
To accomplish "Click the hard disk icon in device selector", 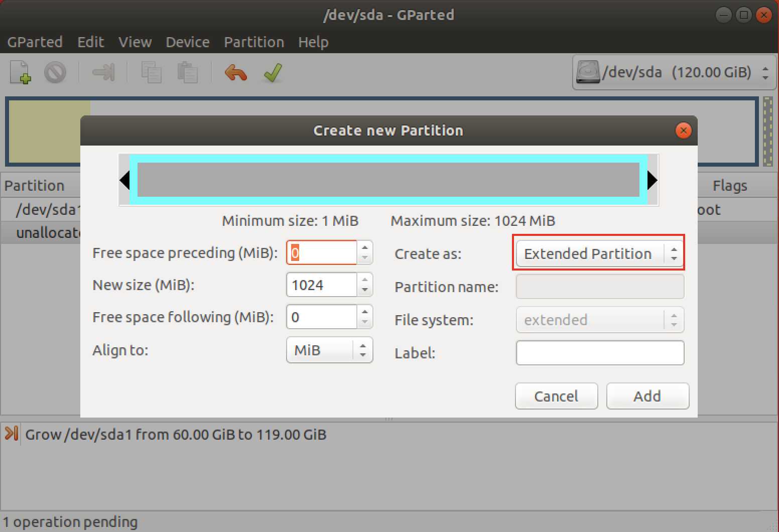I will 588,72.
